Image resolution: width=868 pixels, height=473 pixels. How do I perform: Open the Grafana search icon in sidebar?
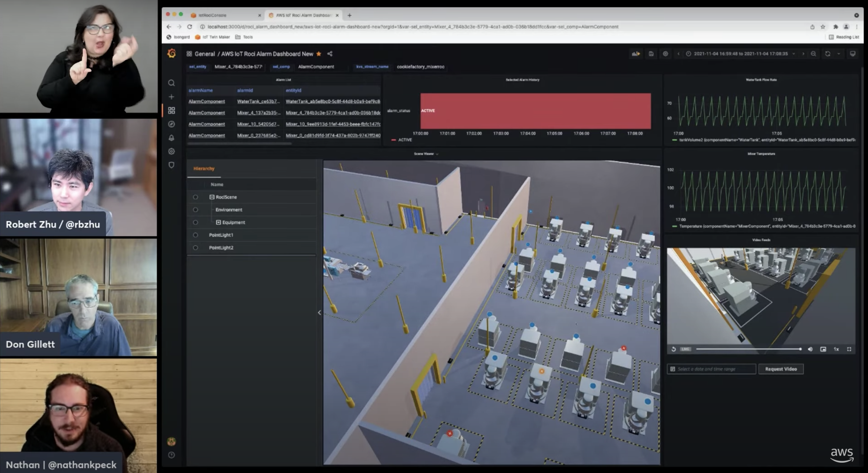pyautogui.click(x=171, y=83)
